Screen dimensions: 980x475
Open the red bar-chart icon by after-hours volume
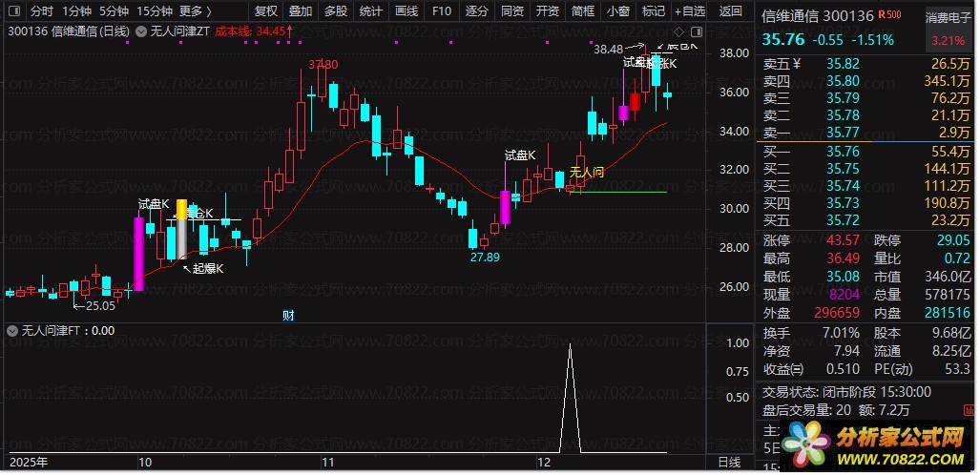(x=970, y=411)
